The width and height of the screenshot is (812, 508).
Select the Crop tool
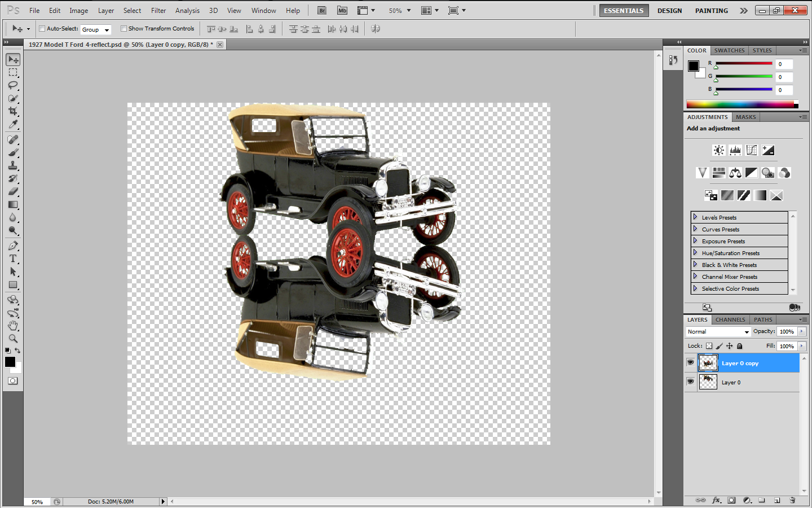pos(13,111)
